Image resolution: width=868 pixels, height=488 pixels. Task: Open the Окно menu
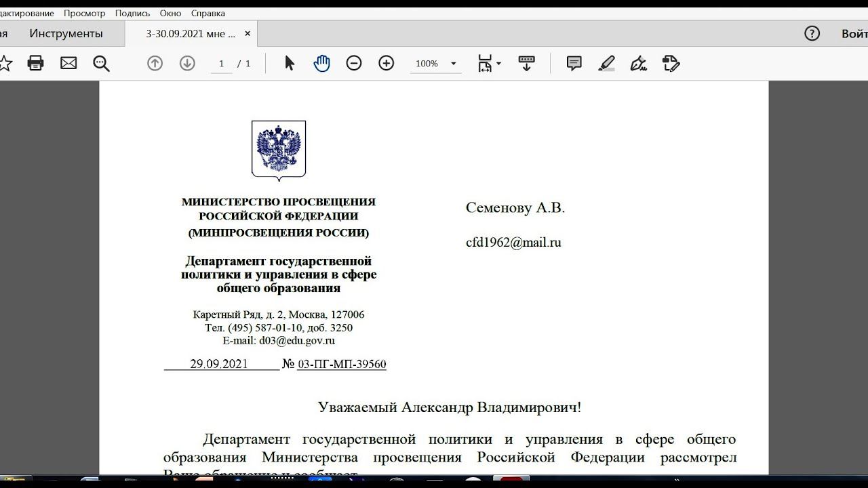(x=170, y=13)
